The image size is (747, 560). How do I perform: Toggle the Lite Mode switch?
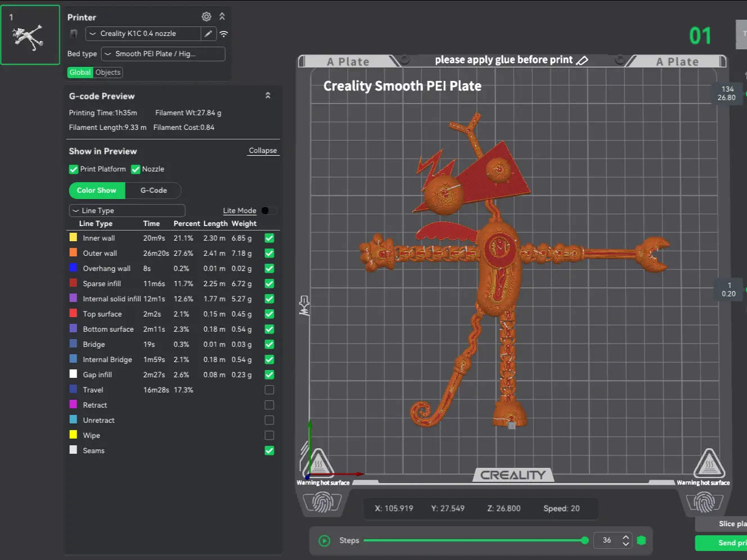(269, 211)
